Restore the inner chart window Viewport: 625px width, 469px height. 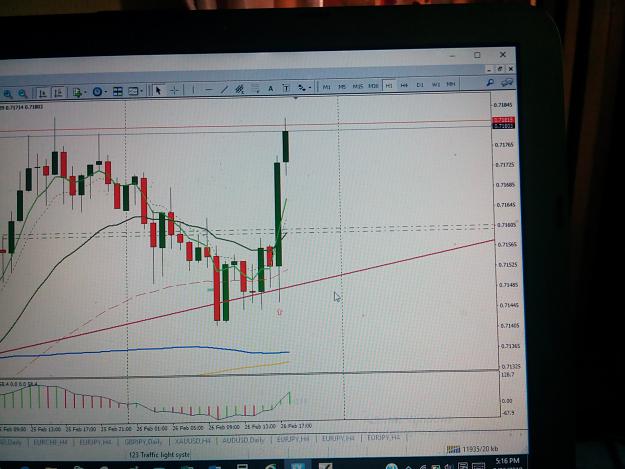[x=499, y=69]
